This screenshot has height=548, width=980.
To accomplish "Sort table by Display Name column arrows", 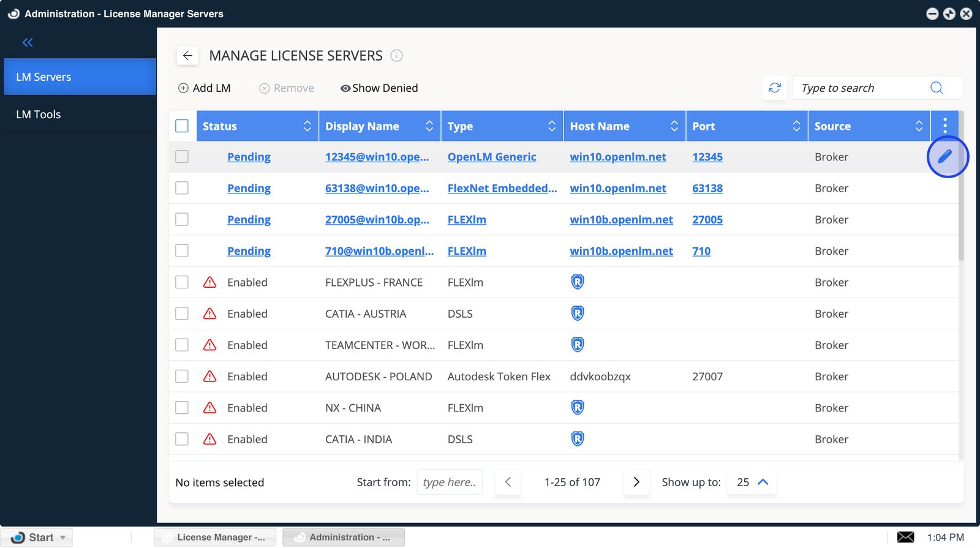I will pyautogui.click(x=429, y=126).
